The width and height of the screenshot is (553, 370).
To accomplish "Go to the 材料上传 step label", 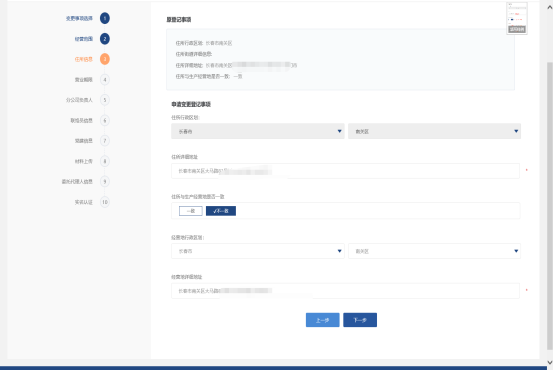I will [x=84, y=161].
